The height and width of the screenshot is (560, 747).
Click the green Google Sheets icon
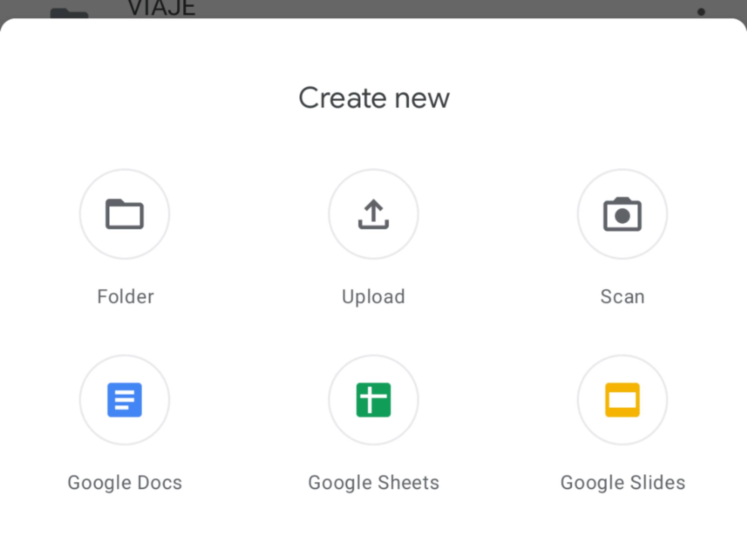tap(373, 400)
